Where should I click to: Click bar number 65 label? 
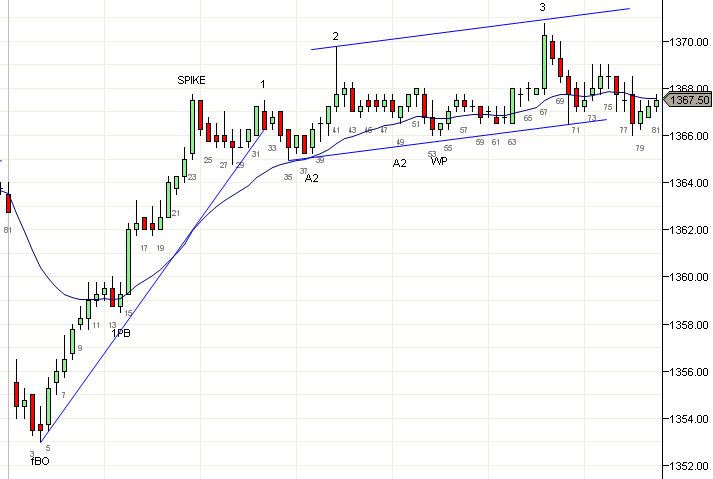click(x=527, y=118)
